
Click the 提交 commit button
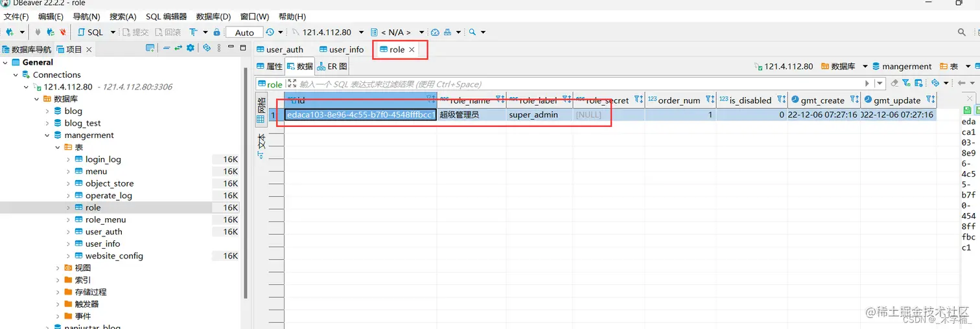135,32
